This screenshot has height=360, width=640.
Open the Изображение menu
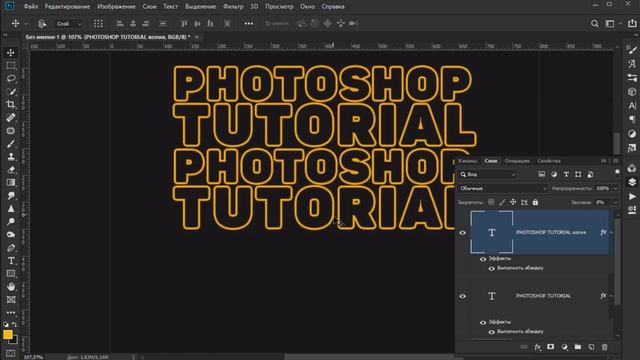coord(116,7)
